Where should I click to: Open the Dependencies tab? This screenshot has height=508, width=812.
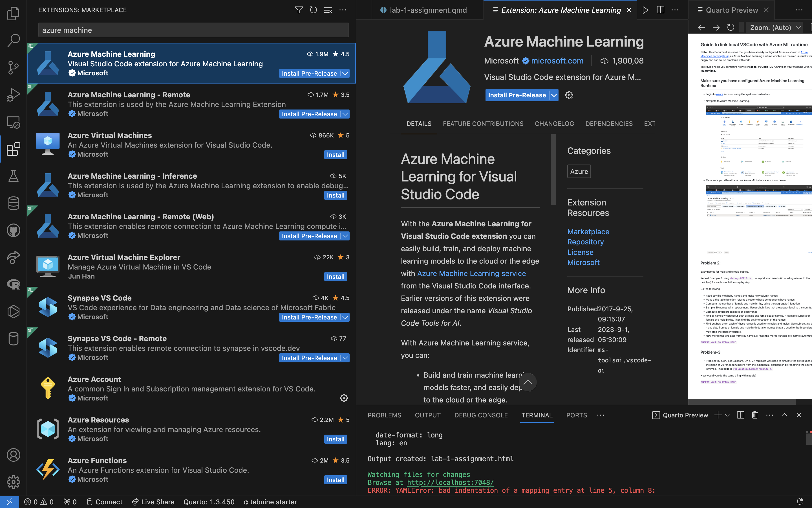[x=609, y=124]
